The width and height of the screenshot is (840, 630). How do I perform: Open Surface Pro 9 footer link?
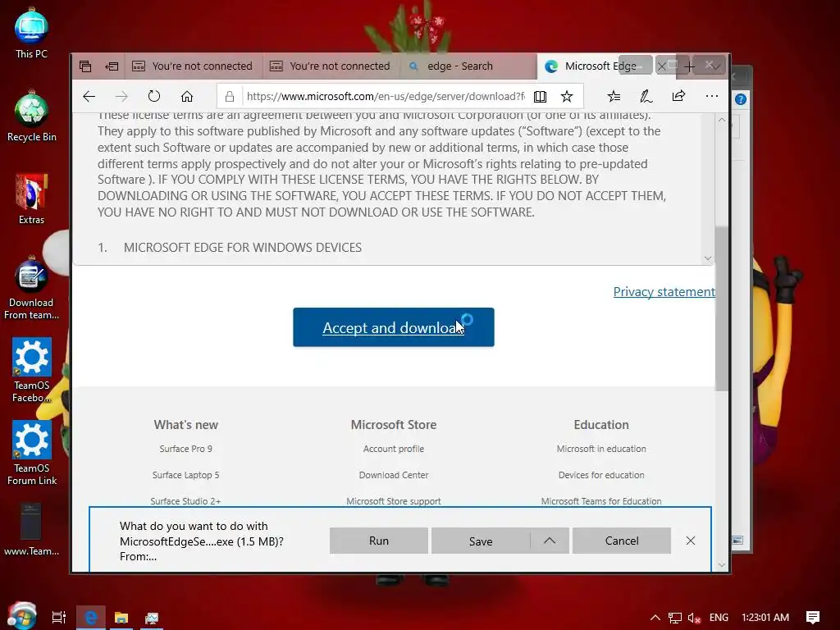(x=186, y=449)
